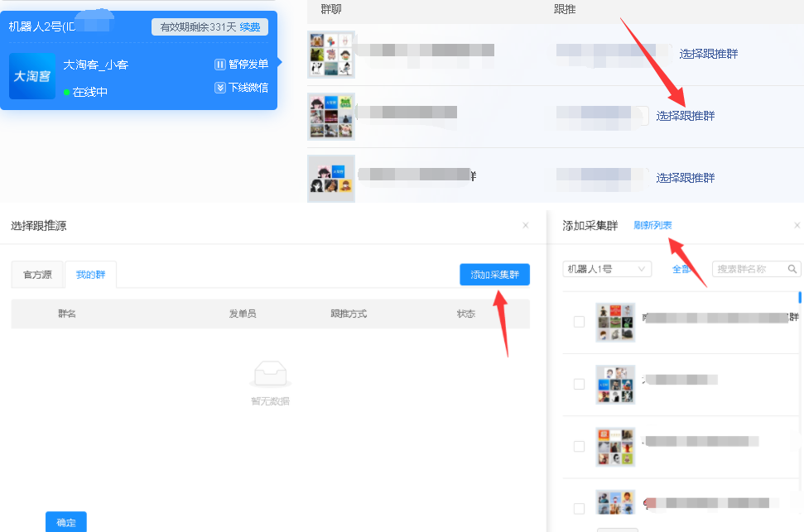Click the 搜索群名称 search input field
Viewport: 804px width, 532px height.
tap(750, 269)
